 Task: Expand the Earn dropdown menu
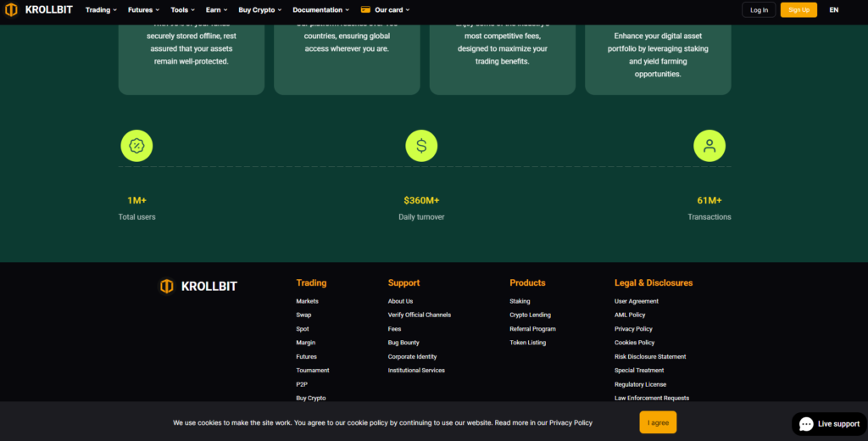click(x=216, y=10)
